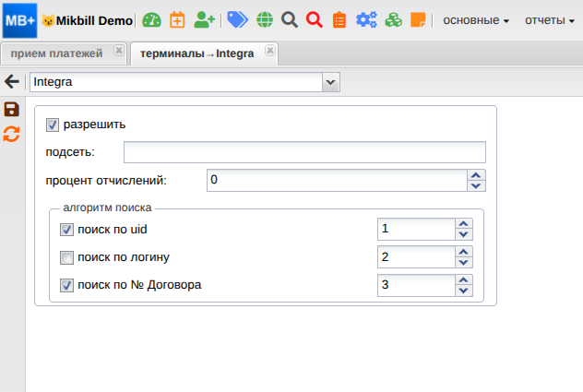Close the прием платежей tab
Image resolution: width=583 pixels, height=392 pixels.
pyautogui.click(x=119, y=50)
